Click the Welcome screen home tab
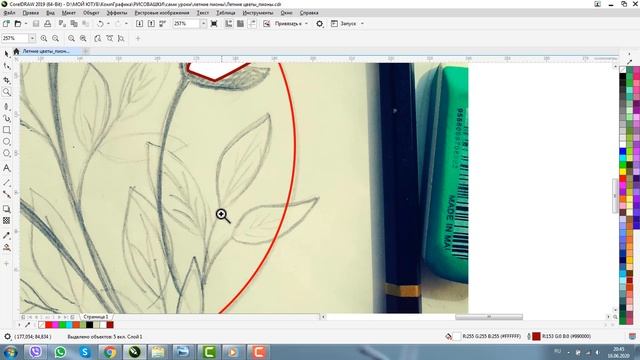Screen dimensions: 640x360 click(x=16, y=51)
